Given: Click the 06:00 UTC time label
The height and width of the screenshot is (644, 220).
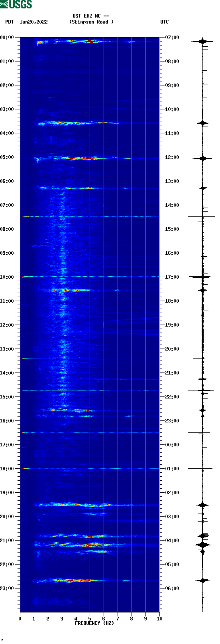Looking at the screenshot, I should tap(172, 589).
